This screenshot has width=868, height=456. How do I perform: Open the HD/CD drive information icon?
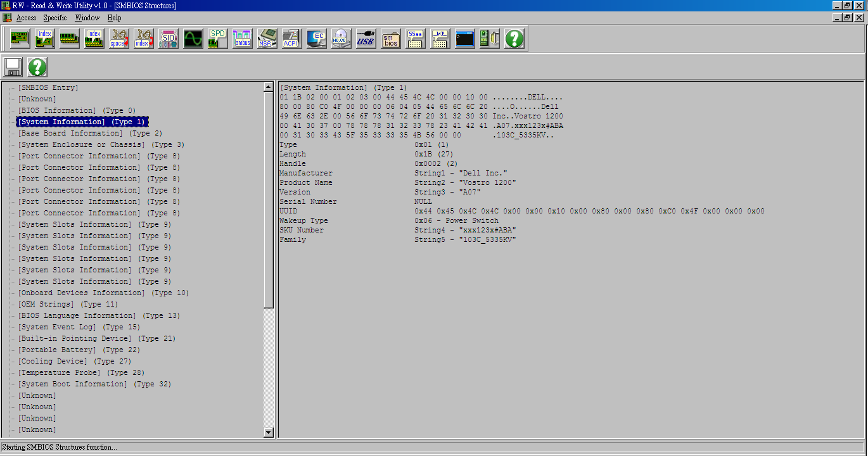point(341,39)
